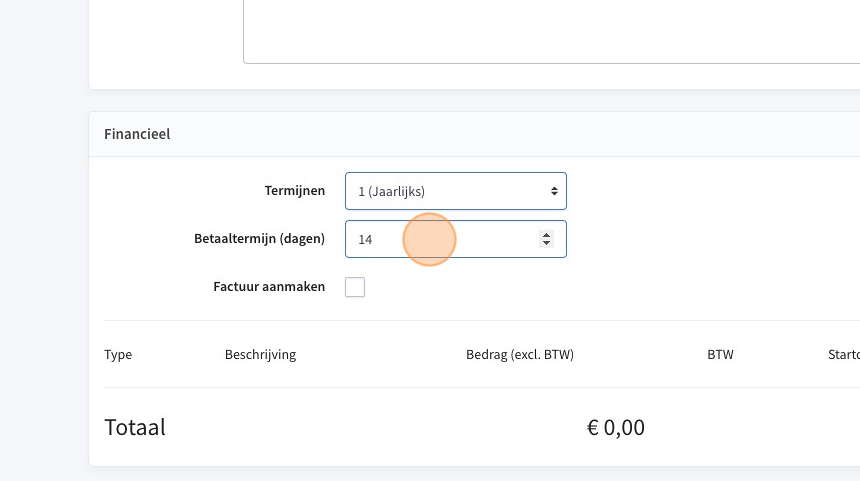860x481 pixels.
Task: Click the value 14 in Betaaltermijn field
Action: click(365, 240)
